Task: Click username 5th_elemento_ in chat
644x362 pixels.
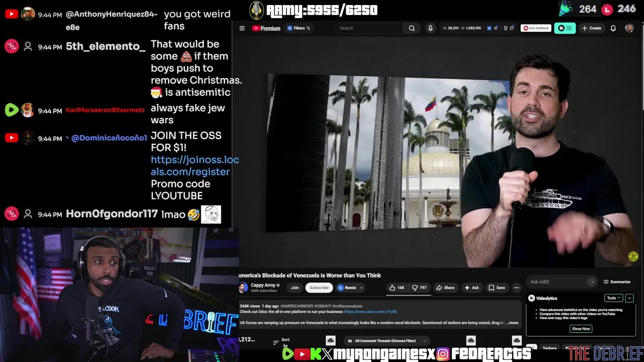Action: [106, 46]
